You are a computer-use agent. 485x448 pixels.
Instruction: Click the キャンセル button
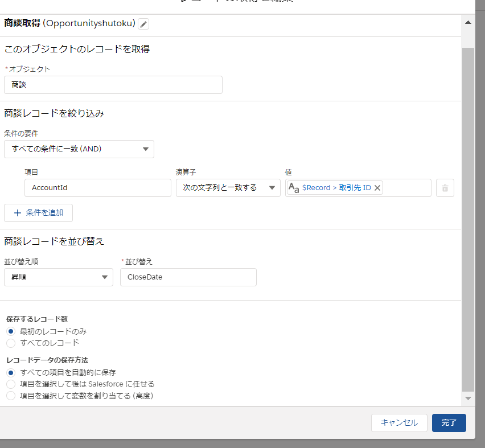point(399,423)
